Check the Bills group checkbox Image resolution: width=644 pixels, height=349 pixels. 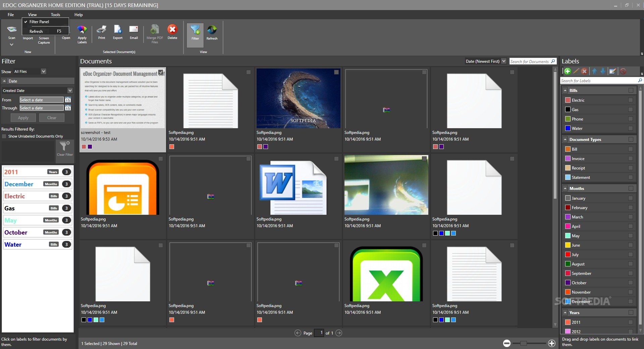tap(631, 90)
